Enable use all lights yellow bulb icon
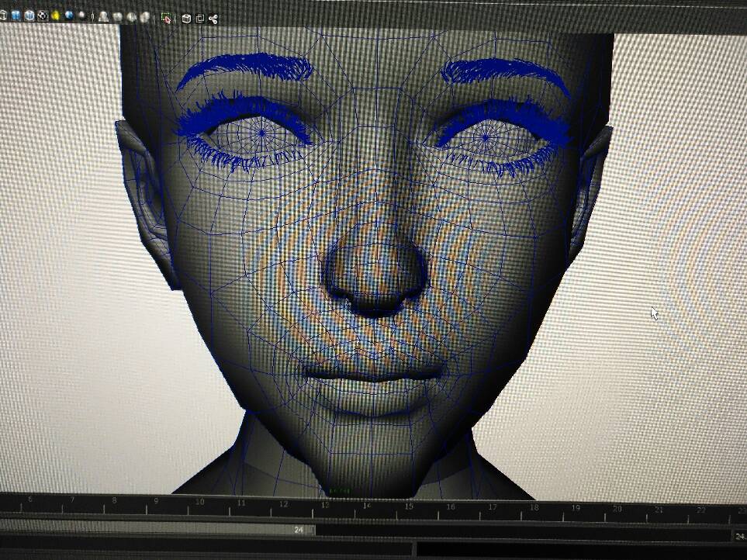Viewport: 747px width, 560px height. pyautogui.click(x=55, y=16)
